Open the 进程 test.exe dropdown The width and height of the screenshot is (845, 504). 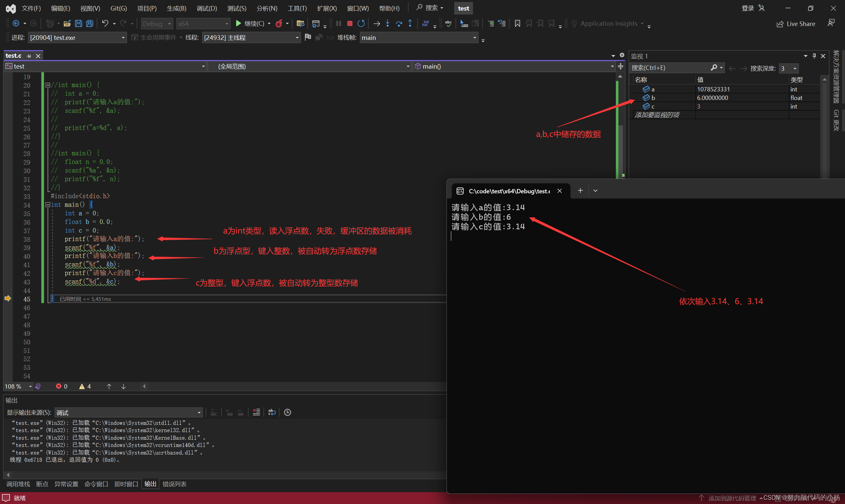coord(123,38)
